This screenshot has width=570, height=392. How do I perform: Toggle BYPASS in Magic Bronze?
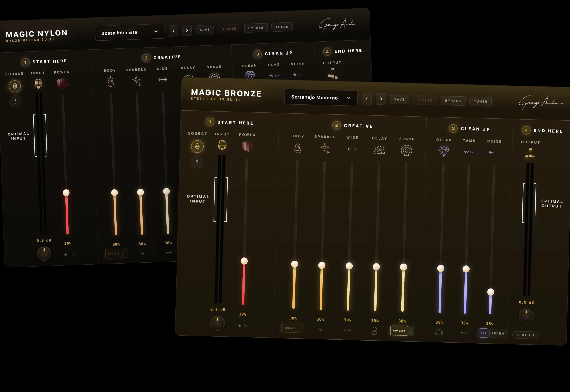[453, 101]
